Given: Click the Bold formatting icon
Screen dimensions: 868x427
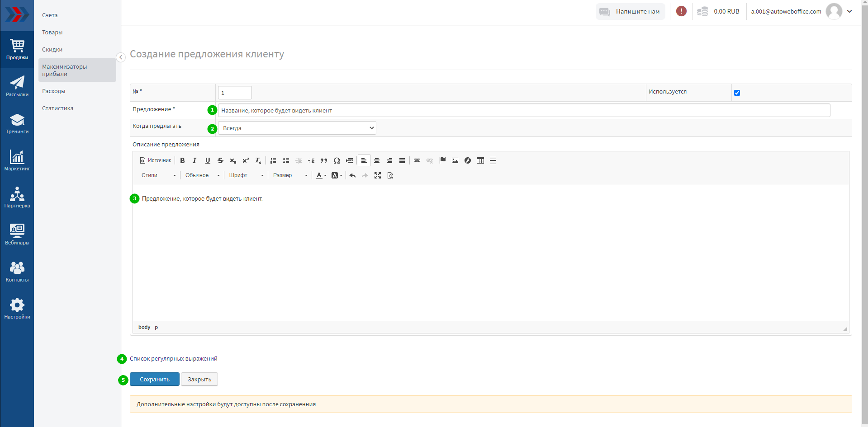Looking at the screenshot, I should point(182,160).
